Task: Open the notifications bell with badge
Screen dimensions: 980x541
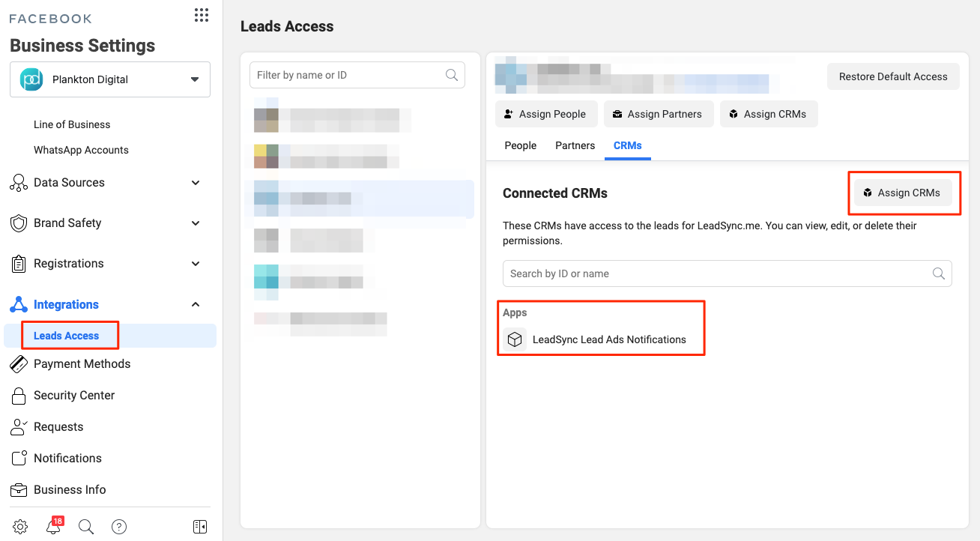Action: 53,527
